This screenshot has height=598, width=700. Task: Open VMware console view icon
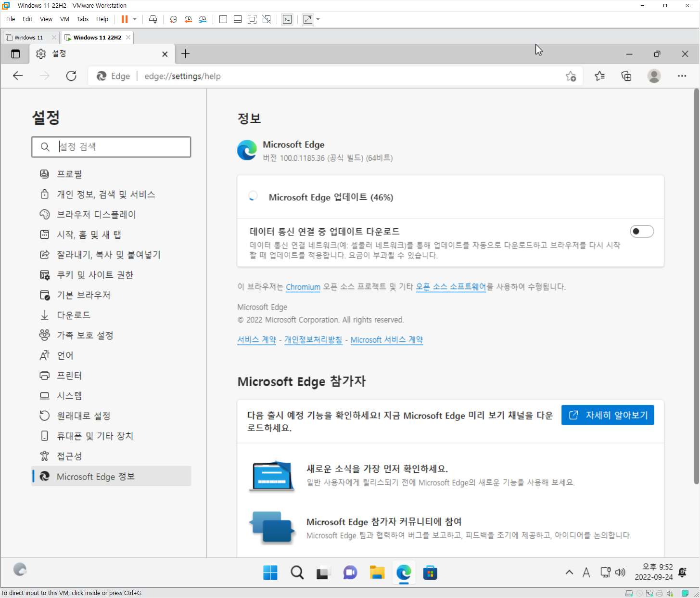[287, 19]
